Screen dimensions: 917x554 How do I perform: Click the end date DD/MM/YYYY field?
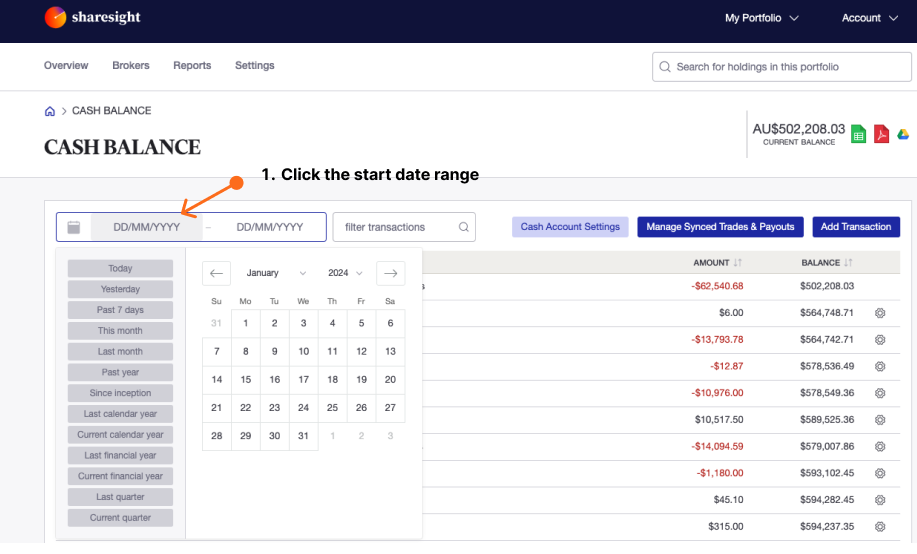pos(270,227)
